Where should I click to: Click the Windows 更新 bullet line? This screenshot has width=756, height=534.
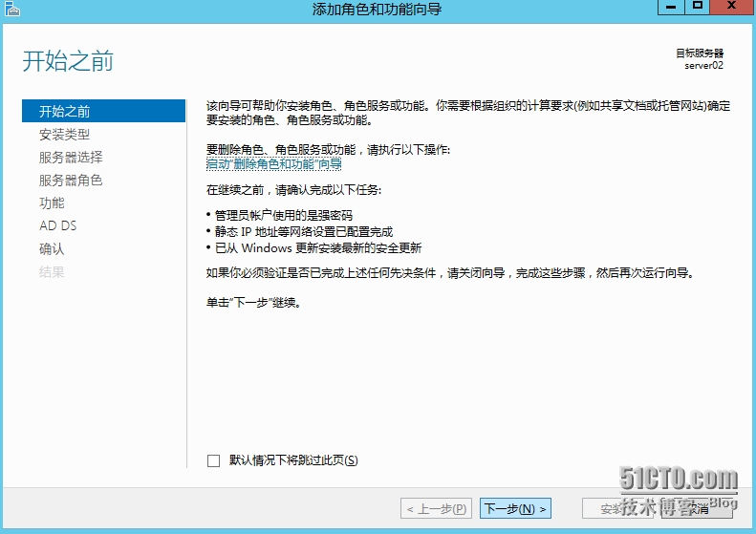click(x=318, y=248)
